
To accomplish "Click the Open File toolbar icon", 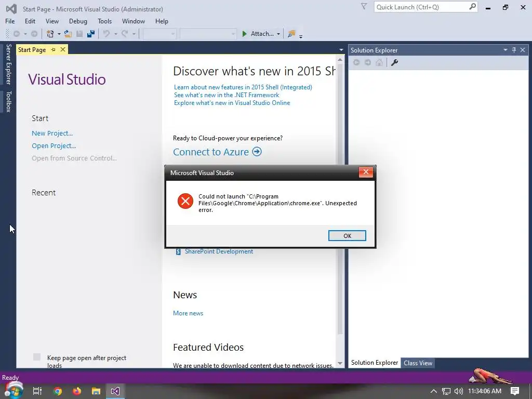I will [68, 34].
